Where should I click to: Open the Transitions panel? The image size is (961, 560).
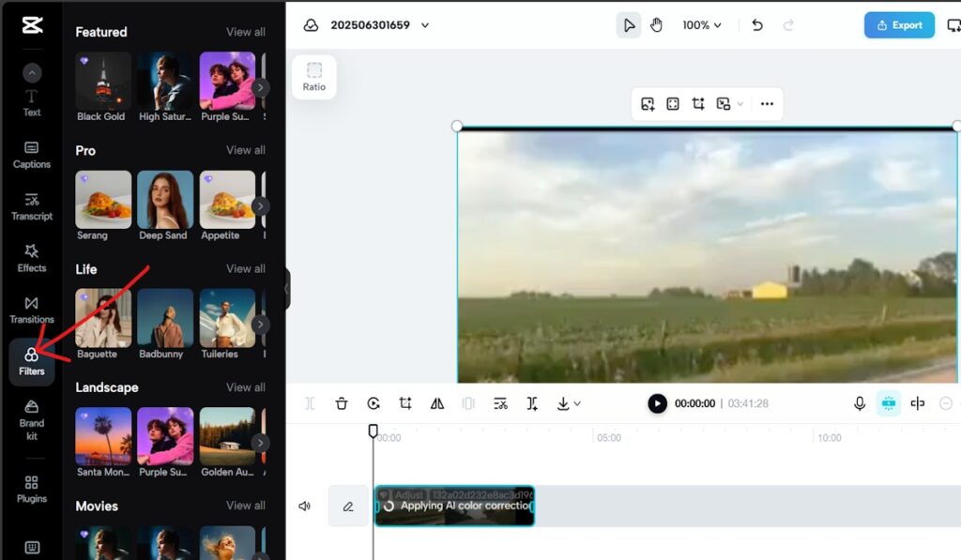(x=32, y=309)
